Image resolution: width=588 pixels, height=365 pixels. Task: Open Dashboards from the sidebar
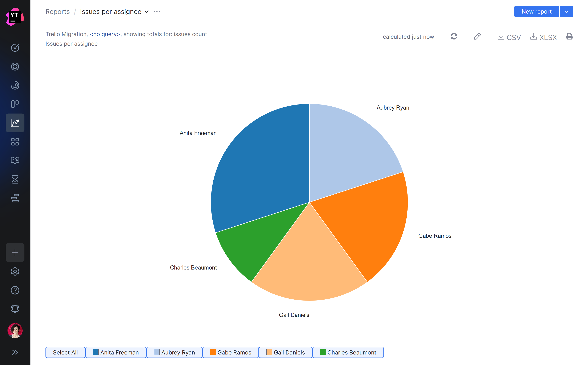tap(15, 142)
